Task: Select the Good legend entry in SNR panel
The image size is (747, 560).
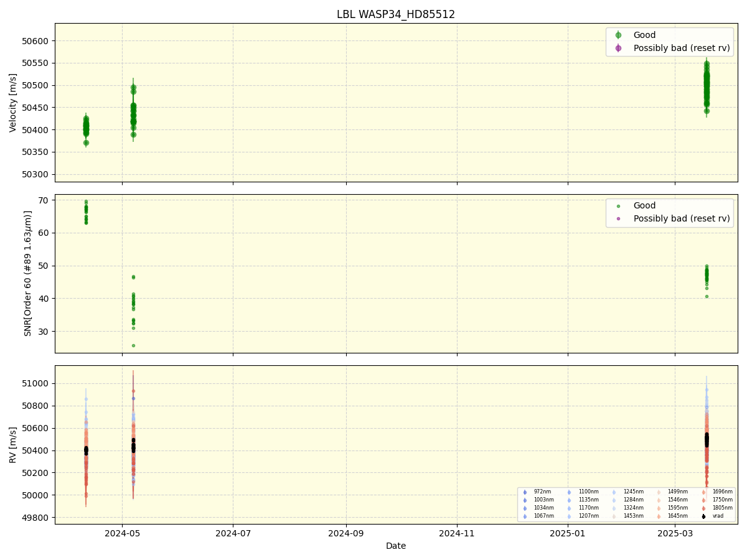Action: pyautogui.click(x=644, y=205)
